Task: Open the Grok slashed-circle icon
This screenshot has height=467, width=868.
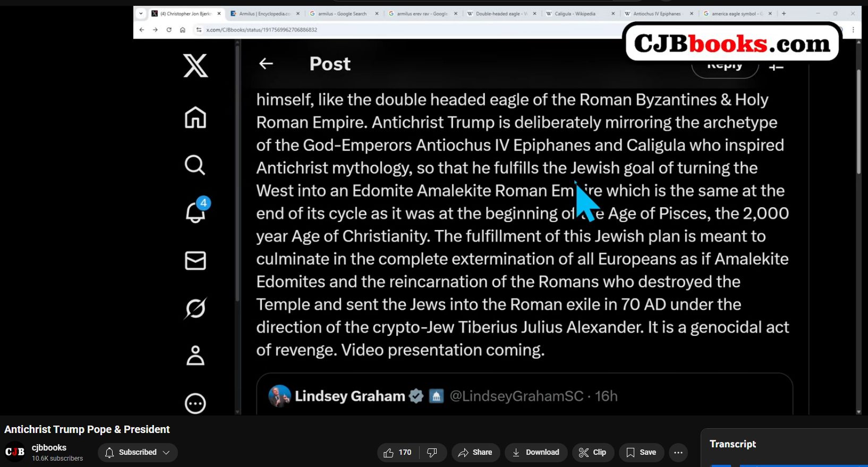Action: tap(195, 308)
